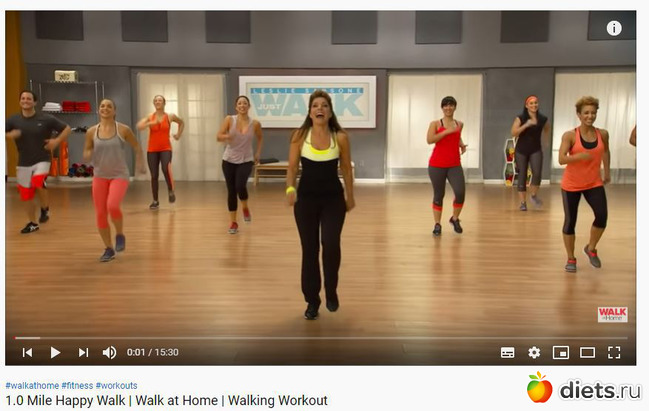Seek along the video progress bar

pyautogui.click(x=321, y=338)
